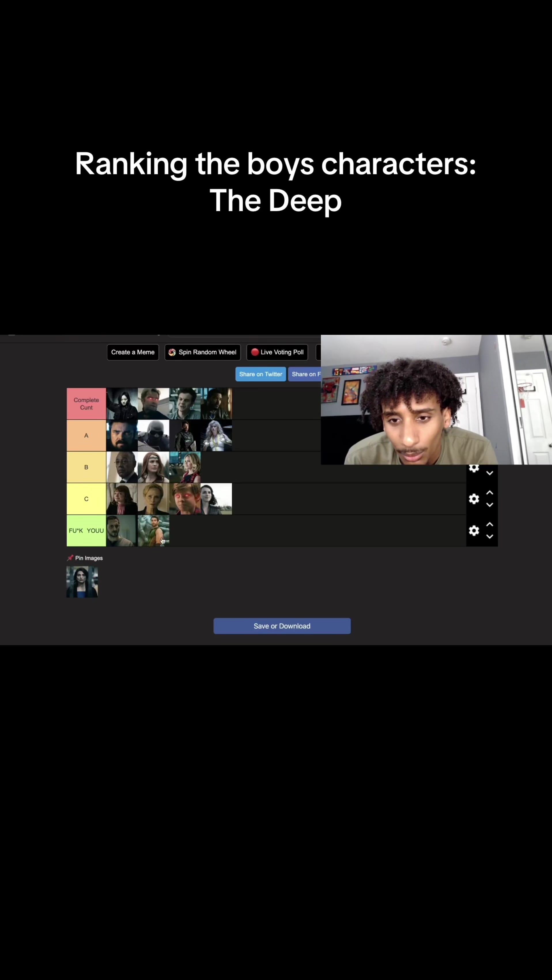This screenshot has height=980, width=552.
Task: Open settings gear for the FU*K YOUU tier
Action: point(474,530)
